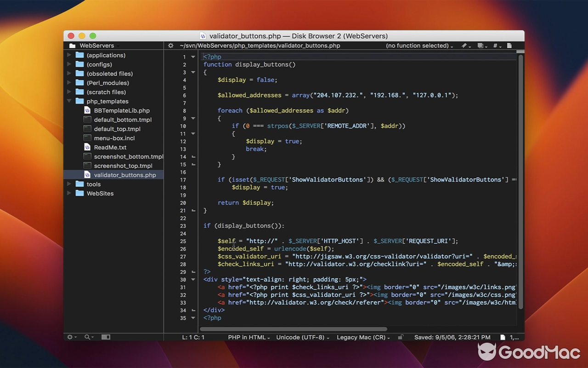Image resolution: width=588 pixels, height=368 pixels.
Task: Toggle the sidebar visibility icon in status bar
Action: click(106, 337)
